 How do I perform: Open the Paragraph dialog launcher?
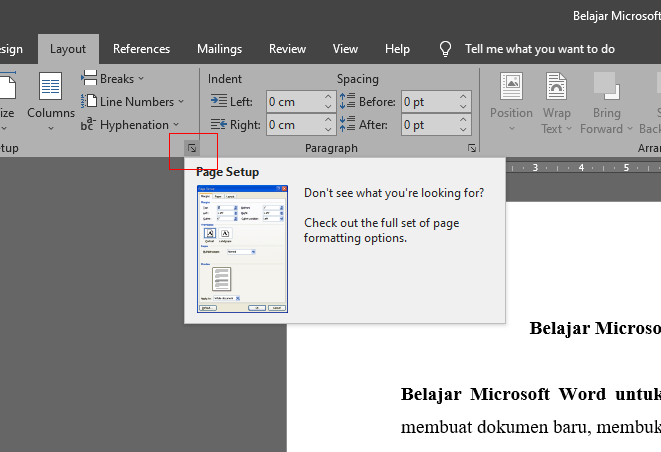472,148
